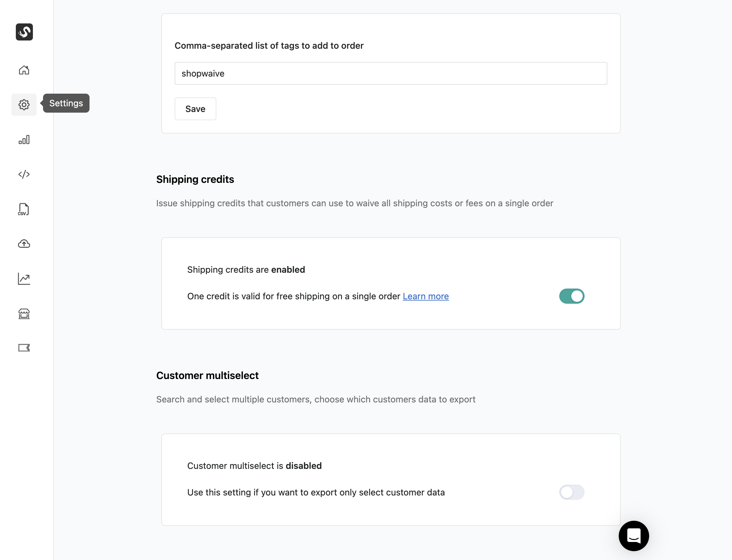Open the CSV file icon

[24, 209]
